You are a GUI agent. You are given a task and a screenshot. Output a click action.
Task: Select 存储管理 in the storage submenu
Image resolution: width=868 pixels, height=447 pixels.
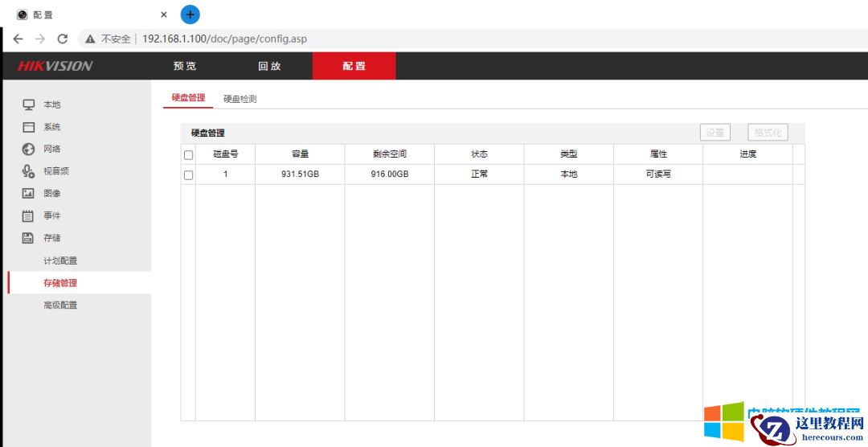point(60,283)
